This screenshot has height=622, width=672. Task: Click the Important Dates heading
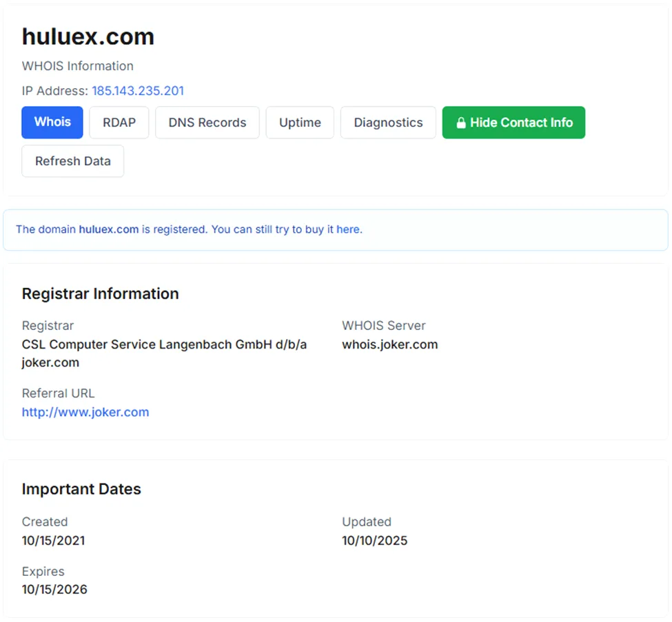(x=81, y=489)
